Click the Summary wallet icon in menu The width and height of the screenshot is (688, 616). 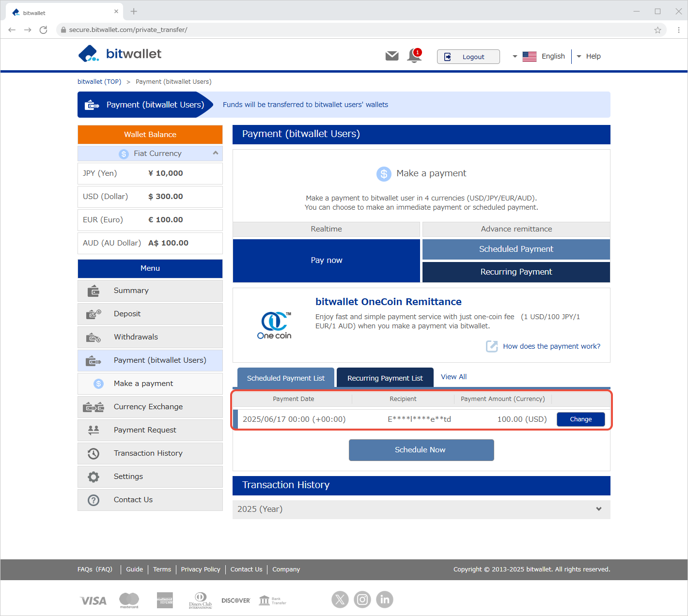tap(94, 291)
